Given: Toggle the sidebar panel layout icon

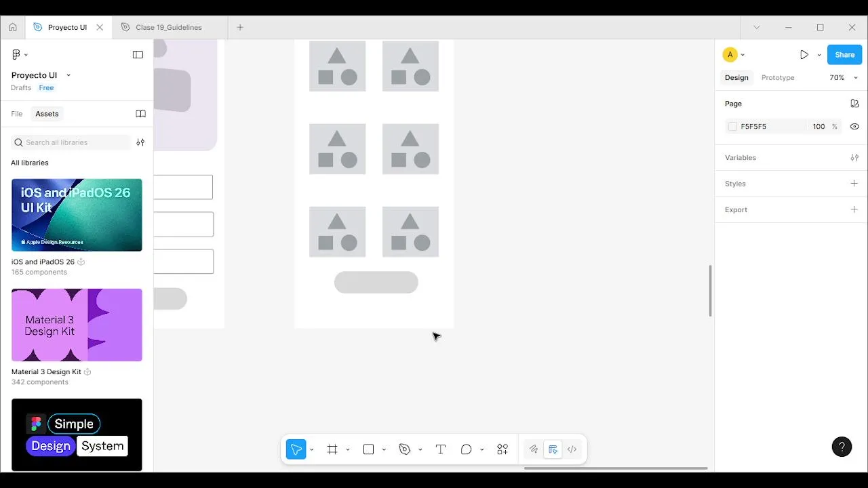Looking at the screenshot, I should click(138, 54).
